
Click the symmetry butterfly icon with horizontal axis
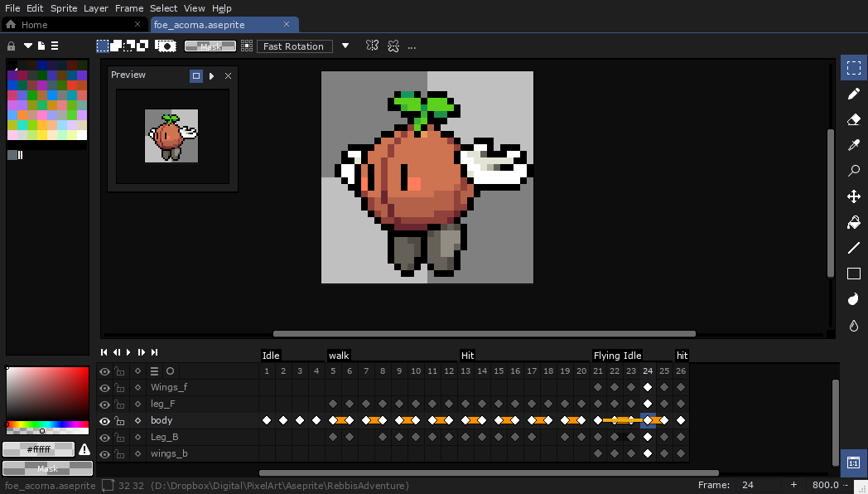click(x=393, y=46)
